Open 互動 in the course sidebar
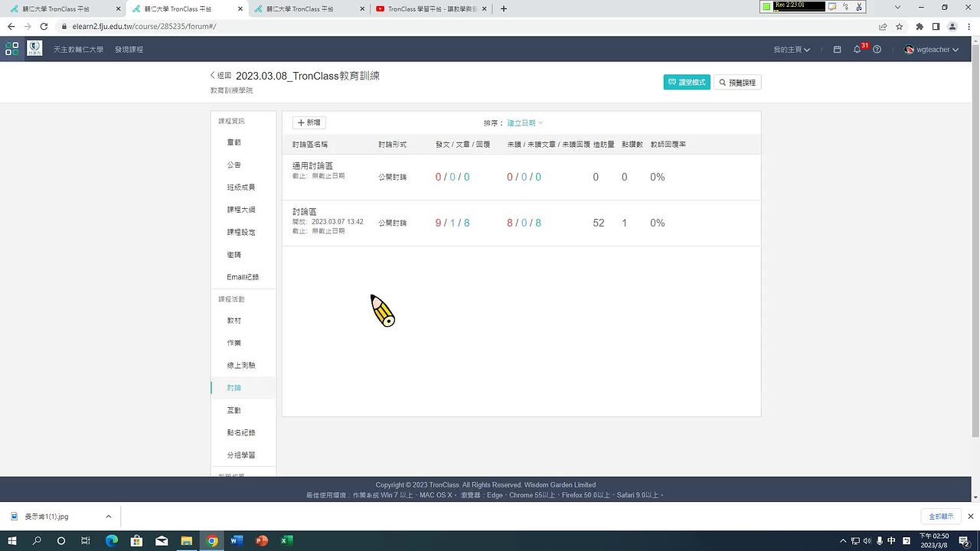 [x=234, y=410]
